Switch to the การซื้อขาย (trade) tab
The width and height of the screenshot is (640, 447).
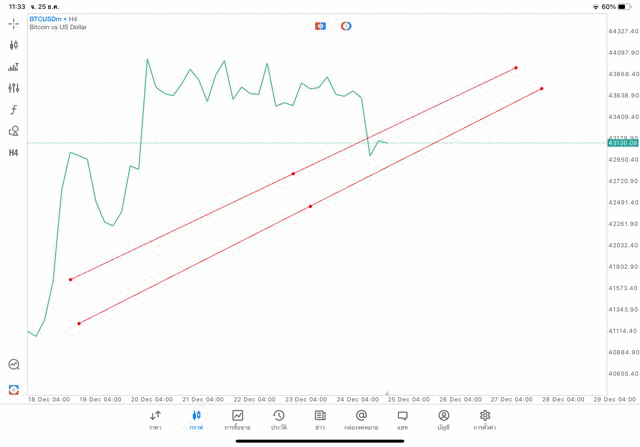coord(238,420)
